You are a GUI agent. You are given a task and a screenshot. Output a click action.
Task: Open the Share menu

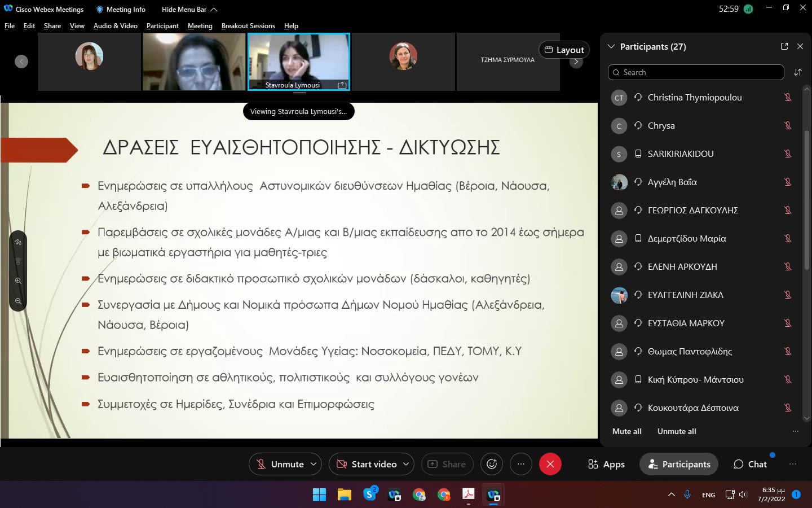pyautogui.click(x=52, y=26)
